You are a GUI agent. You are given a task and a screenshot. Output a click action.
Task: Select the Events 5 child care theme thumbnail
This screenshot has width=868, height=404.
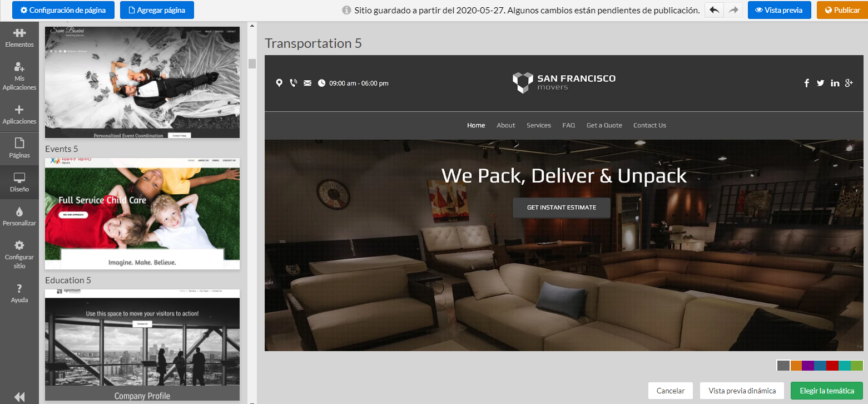pos(142,214)
